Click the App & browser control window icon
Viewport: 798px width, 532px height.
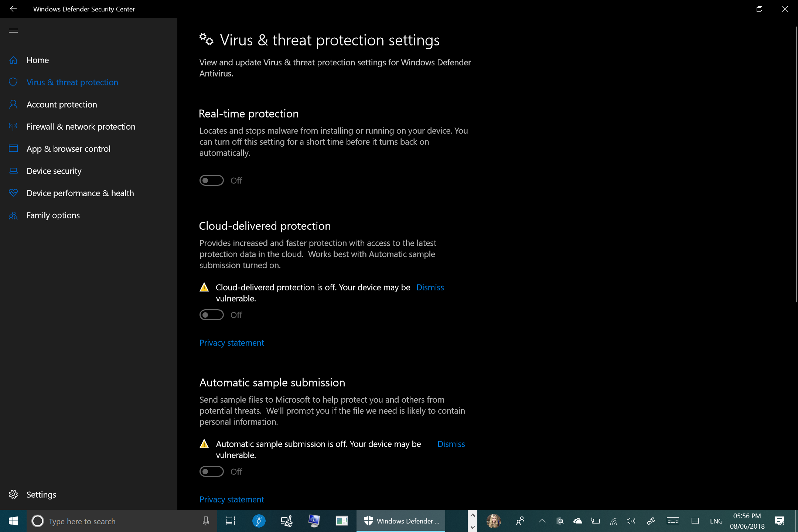(x=13, y=149)
